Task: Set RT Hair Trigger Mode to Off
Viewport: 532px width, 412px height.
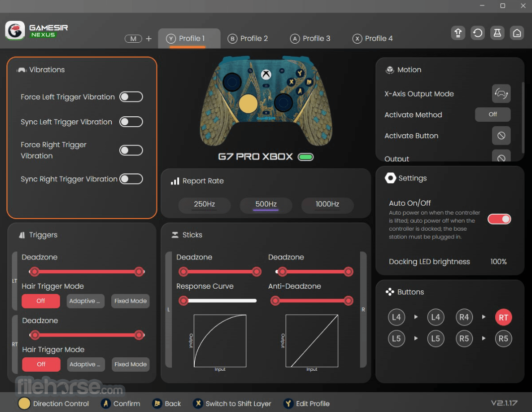Action: coord(41,364)
